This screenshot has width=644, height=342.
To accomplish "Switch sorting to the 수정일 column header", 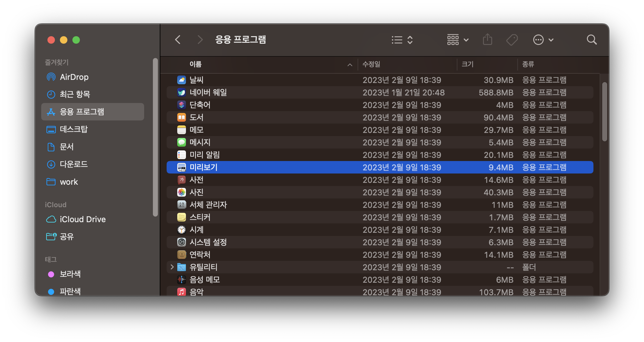I will pos(371,64).
